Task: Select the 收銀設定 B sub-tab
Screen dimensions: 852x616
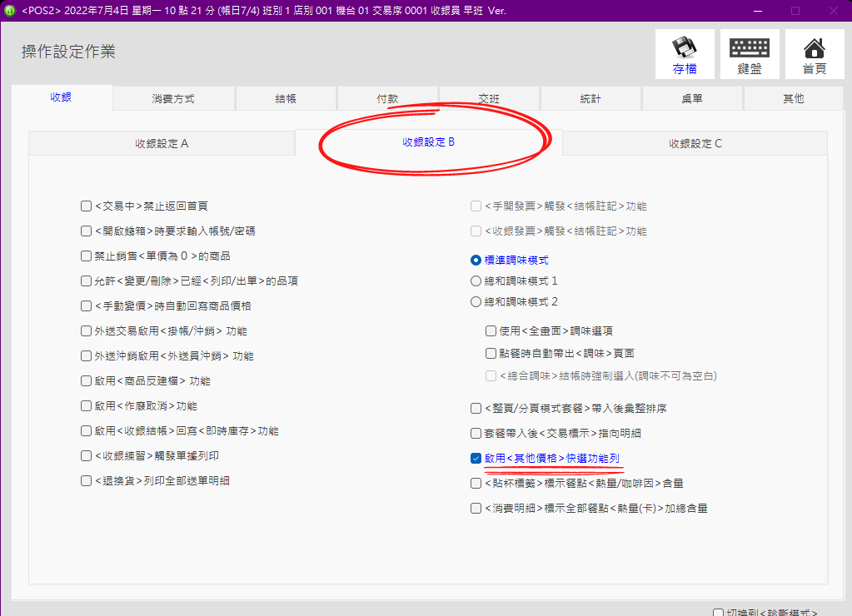Action: point(428,142)
